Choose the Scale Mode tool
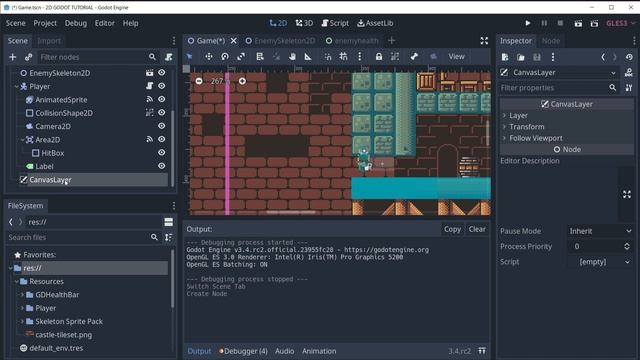 (x=241, y=57)
